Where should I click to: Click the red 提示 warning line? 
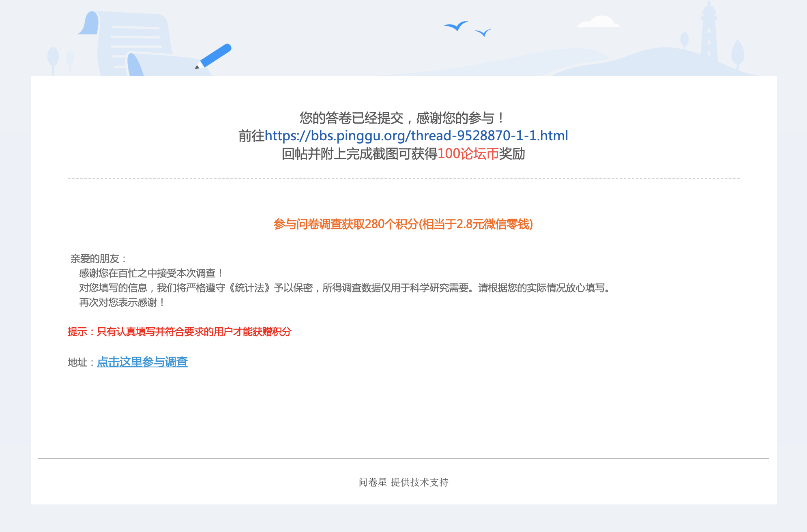pyautogui.click(x=179, y=332)
